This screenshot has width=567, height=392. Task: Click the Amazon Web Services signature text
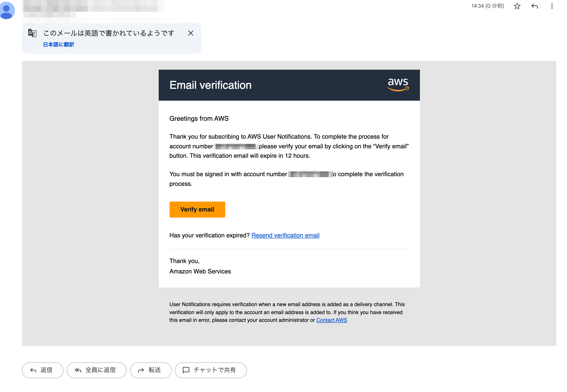click(200, 271)
